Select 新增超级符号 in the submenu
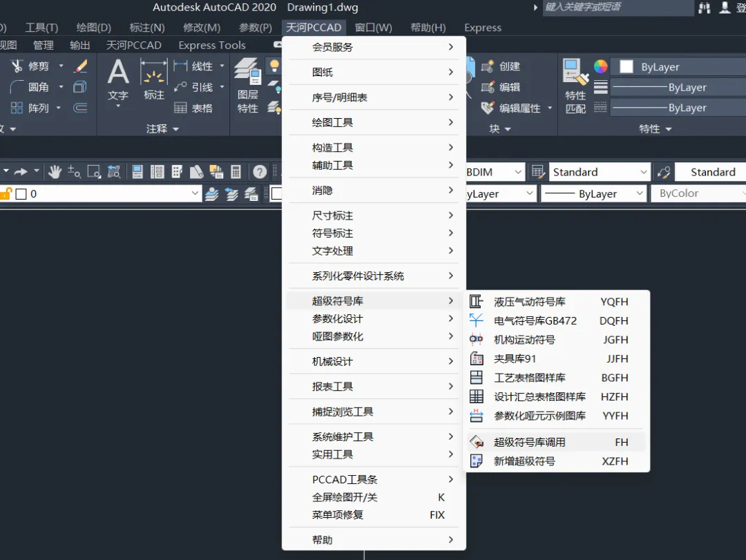Image resolution: width=746 pixels, height=560 pixels. point(556,461)
